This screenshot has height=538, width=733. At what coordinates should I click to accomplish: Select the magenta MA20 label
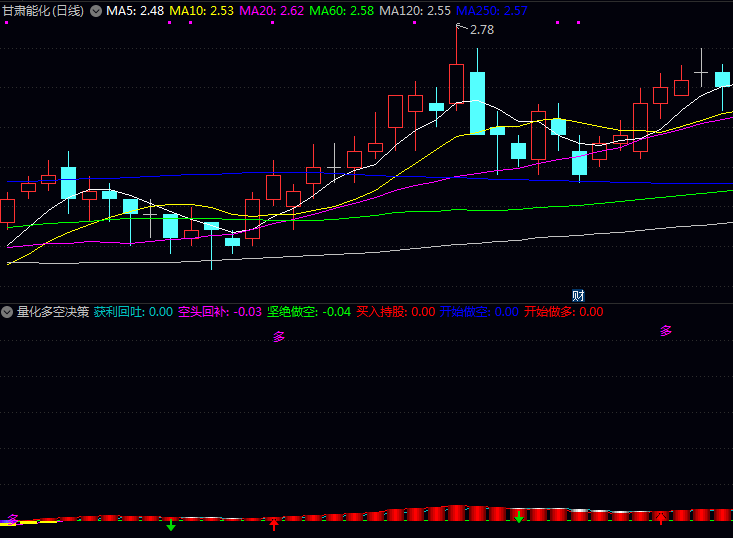(271, 11)
